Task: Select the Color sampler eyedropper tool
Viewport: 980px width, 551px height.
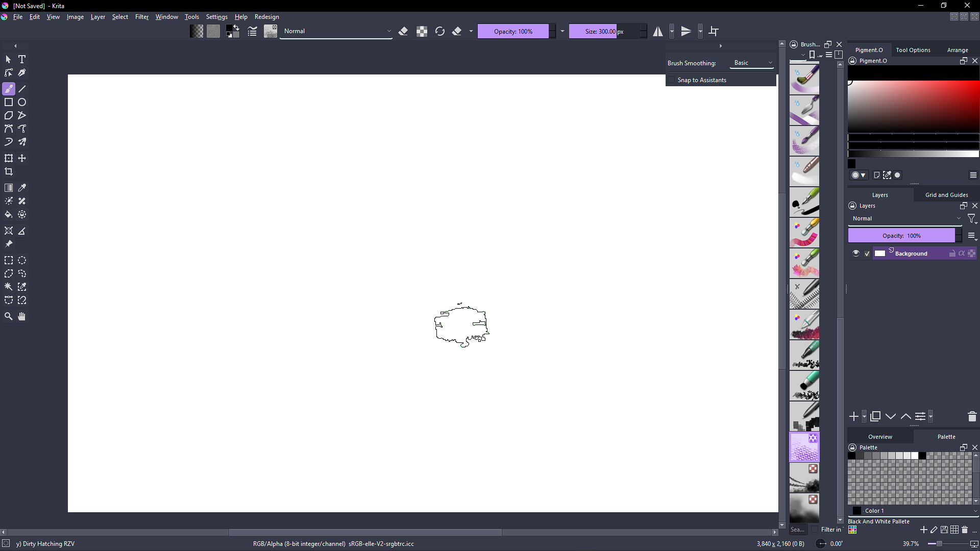Action: 22,188
